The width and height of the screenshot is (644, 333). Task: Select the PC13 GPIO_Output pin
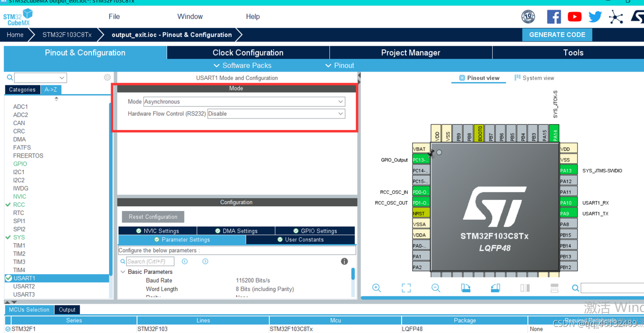click(421, 160)
